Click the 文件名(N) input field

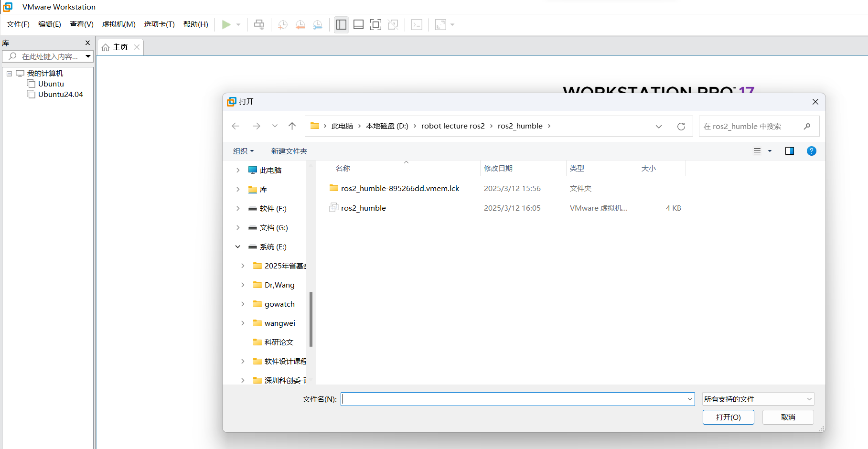(x=517, y=399)
